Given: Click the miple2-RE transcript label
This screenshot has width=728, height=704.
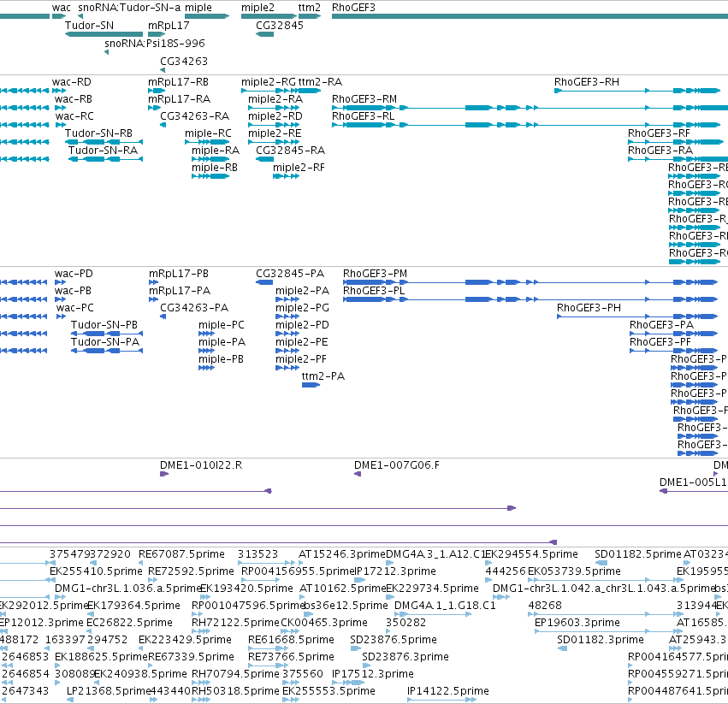Looking at the screenshot, I should [x=275, y=133].
